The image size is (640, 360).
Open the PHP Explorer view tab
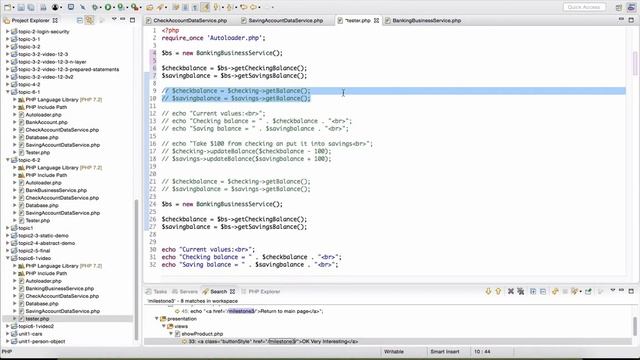(261, 291)
